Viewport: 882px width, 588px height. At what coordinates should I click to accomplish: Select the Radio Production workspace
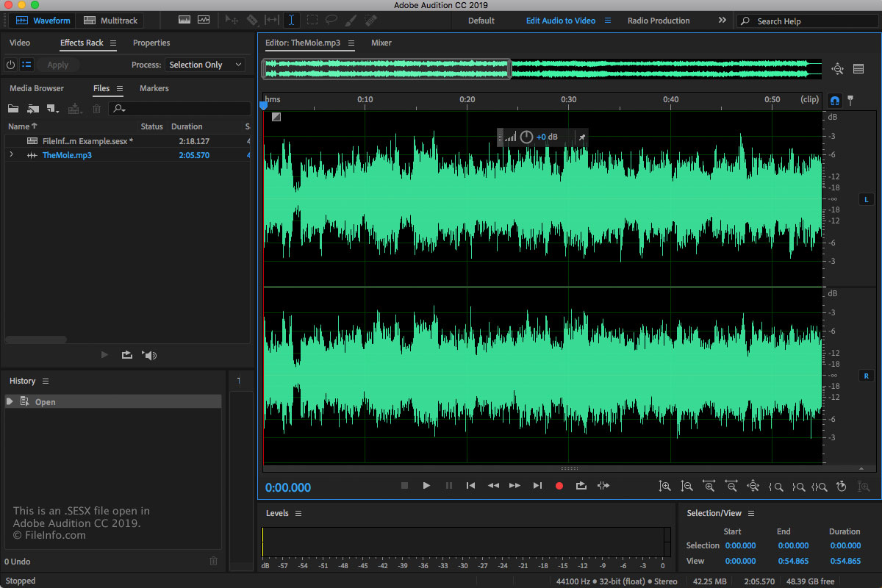click(x=659, y=21)
